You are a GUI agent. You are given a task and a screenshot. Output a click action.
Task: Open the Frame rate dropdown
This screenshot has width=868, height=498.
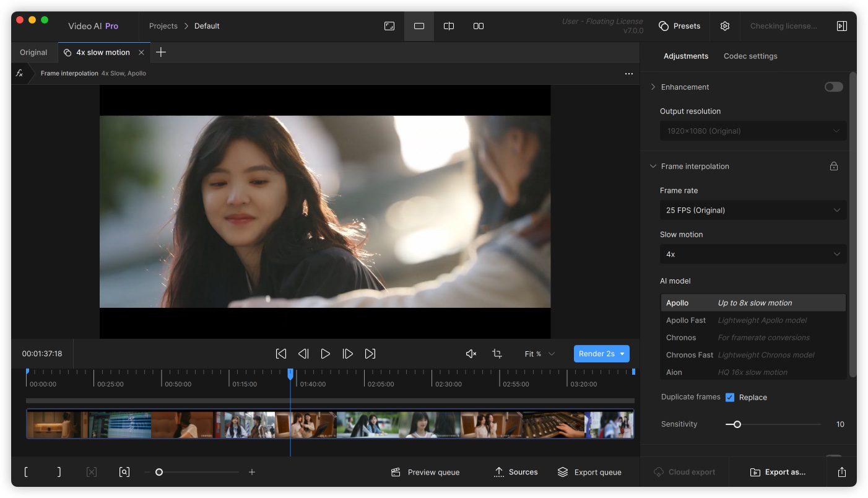pos(753,210)
